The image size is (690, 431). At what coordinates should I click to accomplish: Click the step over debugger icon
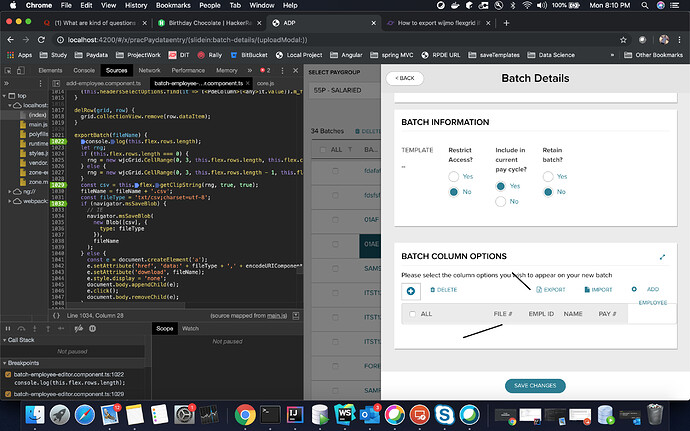[21, 328]
